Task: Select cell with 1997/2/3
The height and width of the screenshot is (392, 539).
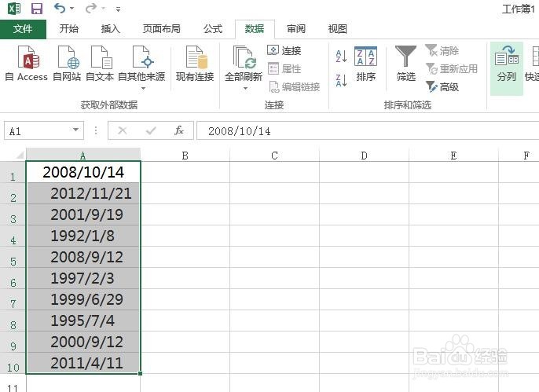Action: click(83, 278)
